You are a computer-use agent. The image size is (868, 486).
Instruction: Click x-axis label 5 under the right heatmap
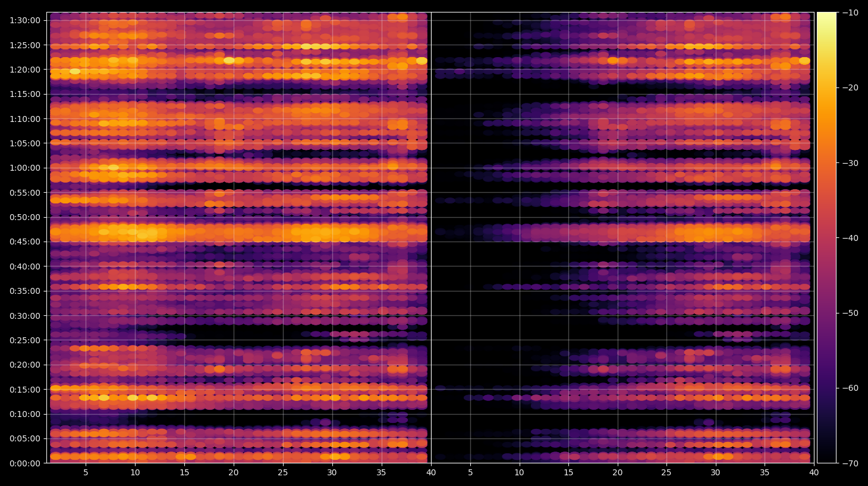470,473
